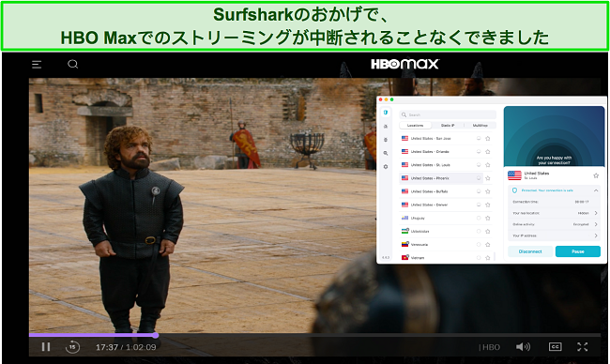Collapse the Protected connection details
This screenshot has height=364, width=610.
(596, 190)
